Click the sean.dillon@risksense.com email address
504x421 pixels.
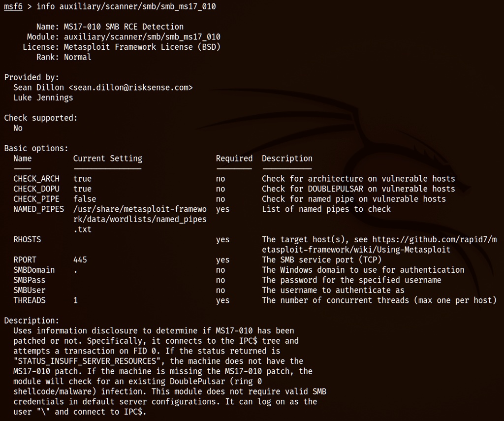tap(130, 88)
